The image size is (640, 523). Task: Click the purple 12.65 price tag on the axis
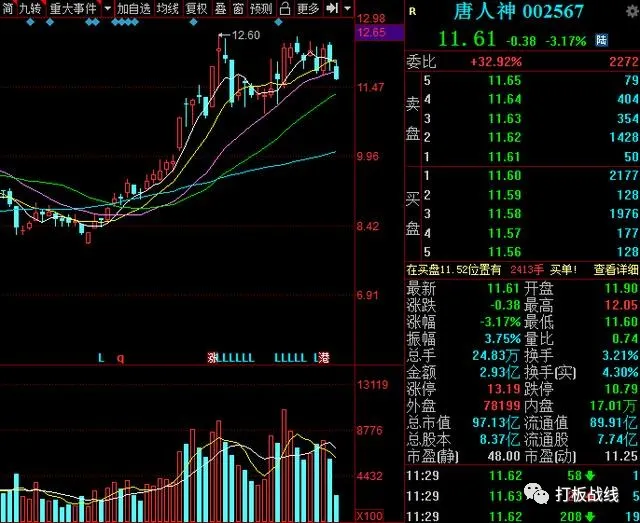point(380,32)
